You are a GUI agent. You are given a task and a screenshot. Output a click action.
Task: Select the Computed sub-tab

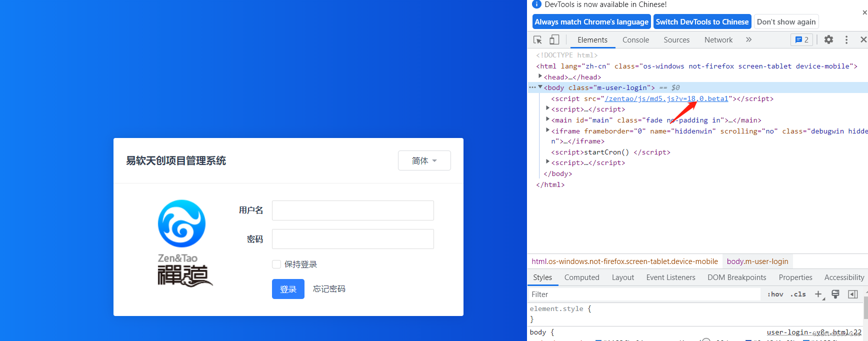(581, 277)
